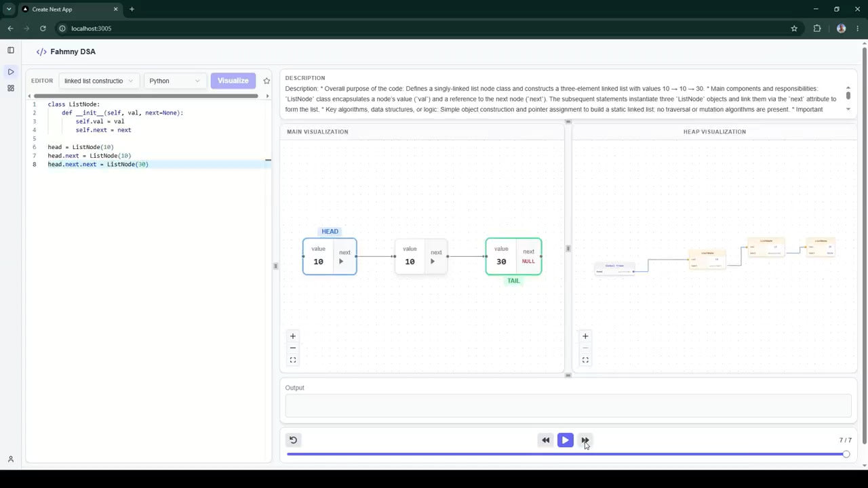
Task: Fit view in the main visualization
Action: point(293,360)
